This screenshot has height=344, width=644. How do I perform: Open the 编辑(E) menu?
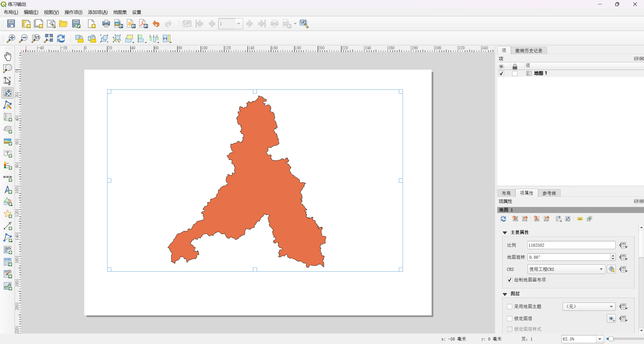pyautogui.click(x=31, y=12)
